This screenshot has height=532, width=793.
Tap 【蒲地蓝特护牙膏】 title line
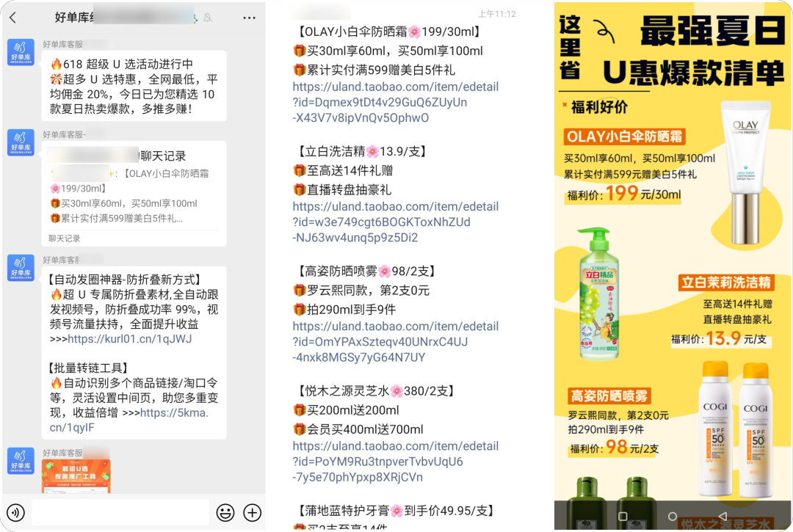pos(395,511)
